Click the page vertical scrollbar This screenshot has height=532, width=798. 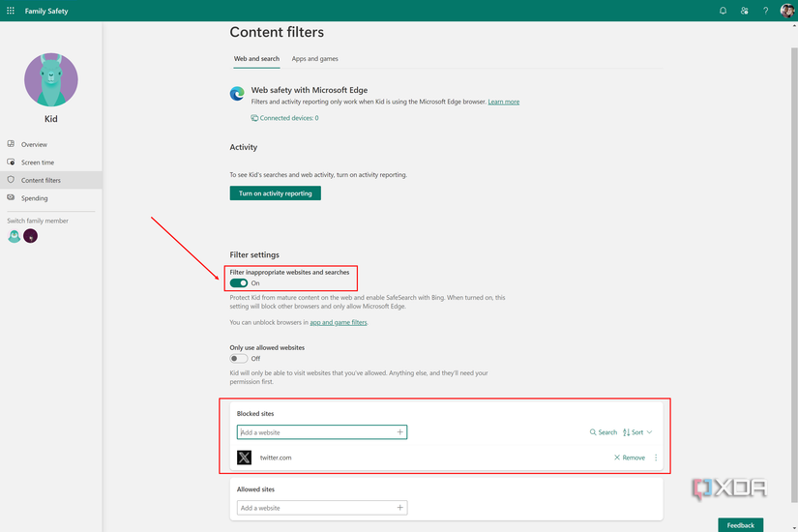tap(794, 275)
